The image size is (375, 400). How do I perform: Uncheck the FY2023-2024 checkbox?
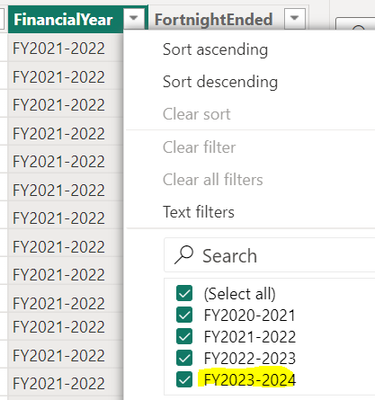tap(184, 379)
